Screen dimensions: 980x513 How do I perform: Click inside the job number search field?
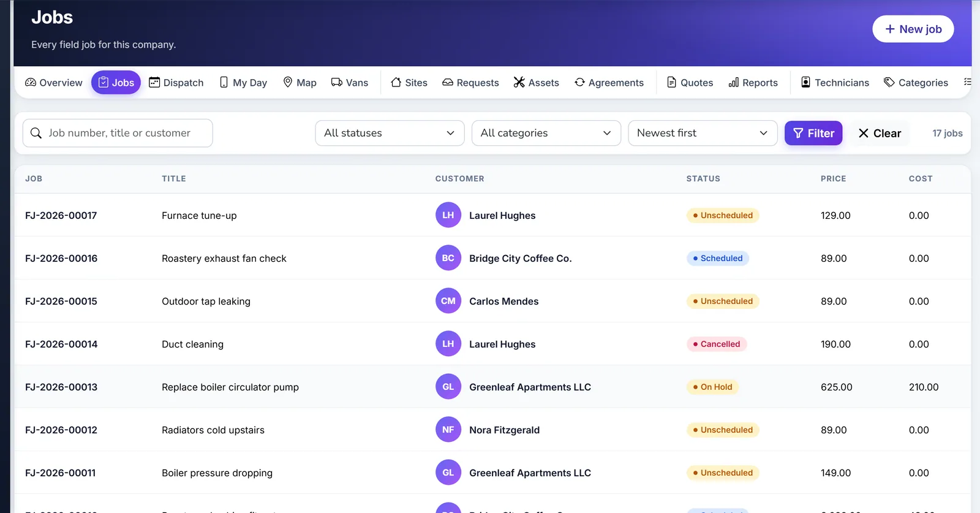118,133
